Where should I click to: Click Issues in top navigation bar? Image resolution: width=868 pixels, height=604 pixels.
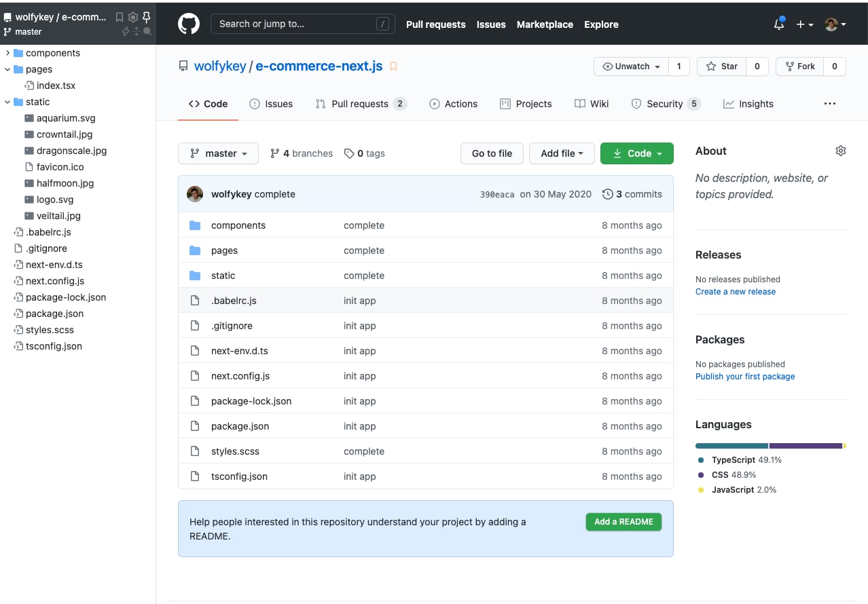(491, 24)
